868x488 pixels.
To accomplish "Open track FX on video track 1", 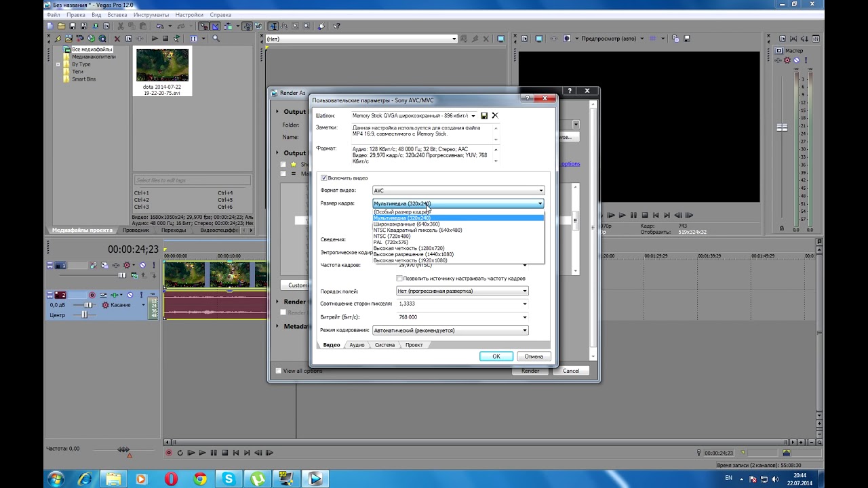I will click(115, 265).
